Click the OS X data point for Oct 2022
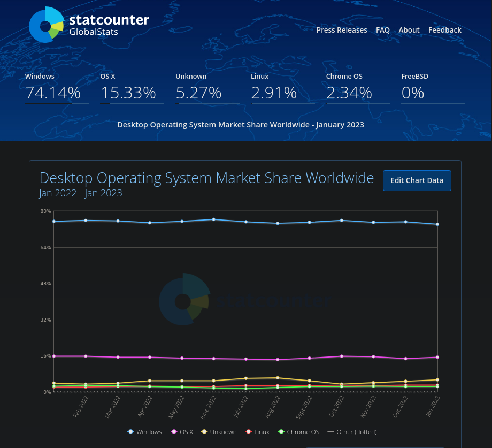The height and width of the screenshot is (448, 492). 342,356
